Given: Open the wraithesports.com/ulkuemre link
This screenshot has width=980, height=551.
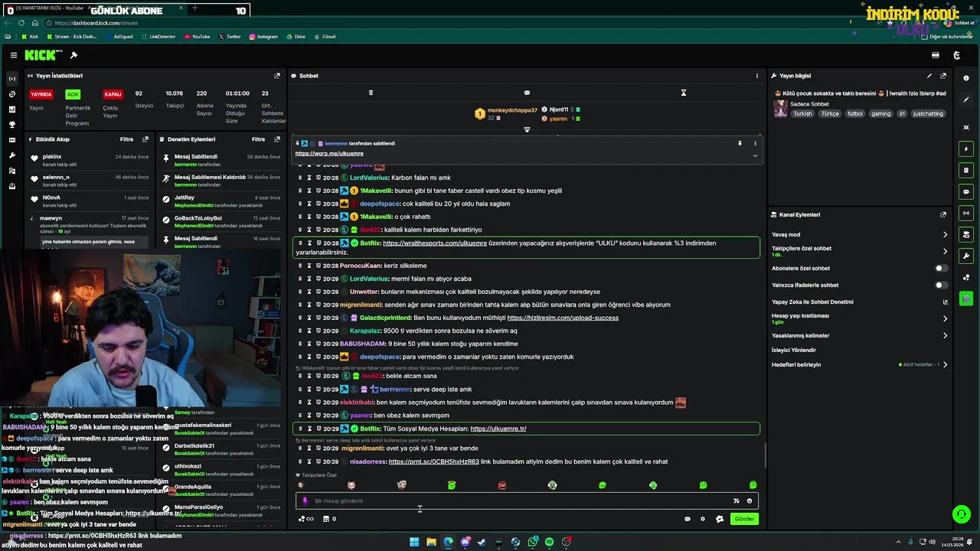Looking at the screenshot, I should point(435,243).
